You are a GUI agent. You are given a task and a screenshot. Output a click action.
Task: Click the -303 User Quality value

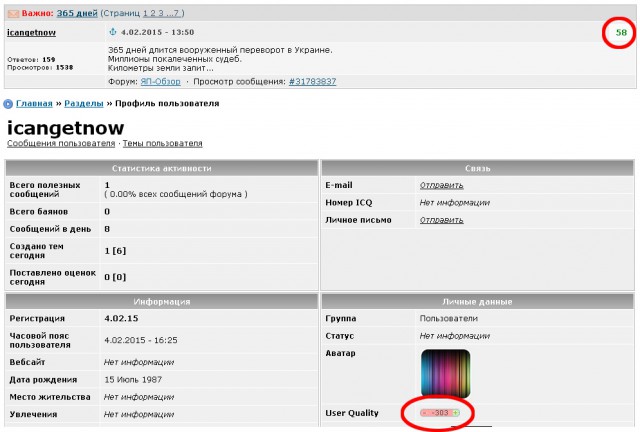[x=440, y=413]
